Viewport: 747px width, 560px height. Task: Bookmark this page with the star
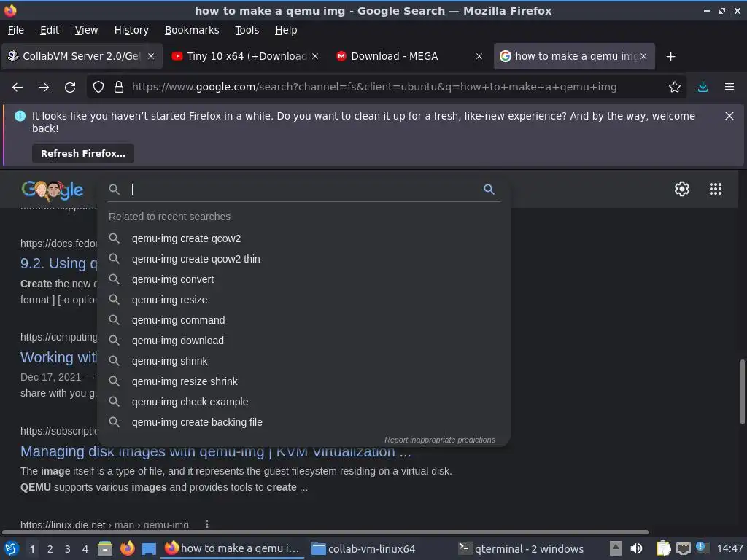(674, 87)
